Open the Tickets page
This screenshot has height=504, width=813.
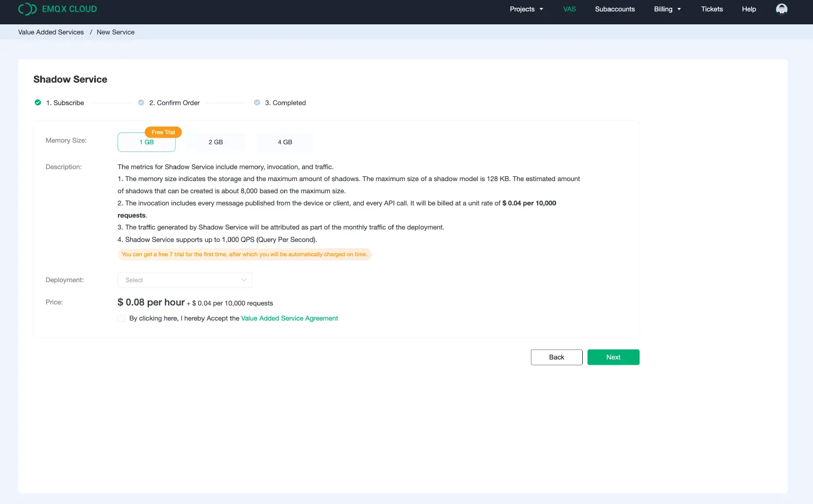(712, 9)
